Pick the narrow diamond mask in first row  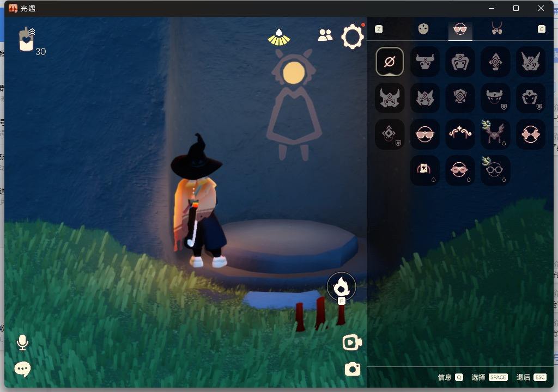tap(495, 62)
